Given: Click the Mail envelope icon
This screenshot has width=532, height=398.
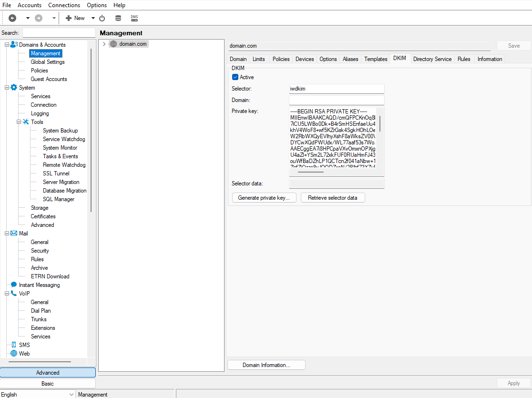Looking at the screenshot, I should pos(14,233).
